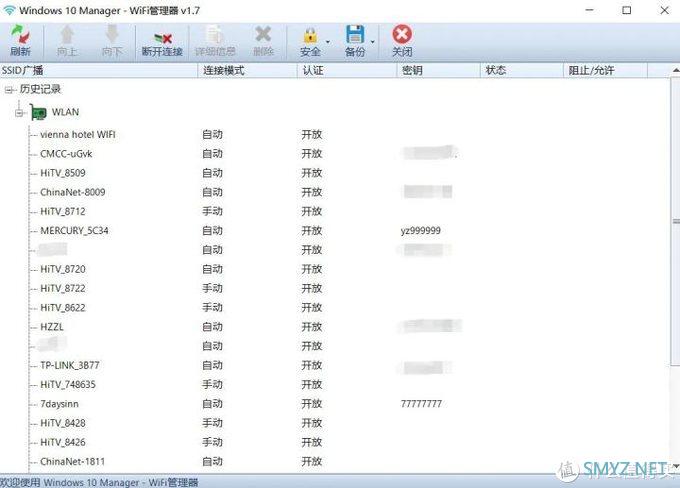
Task: Select the WLAN network adapter icon
Action: point(39,112)
